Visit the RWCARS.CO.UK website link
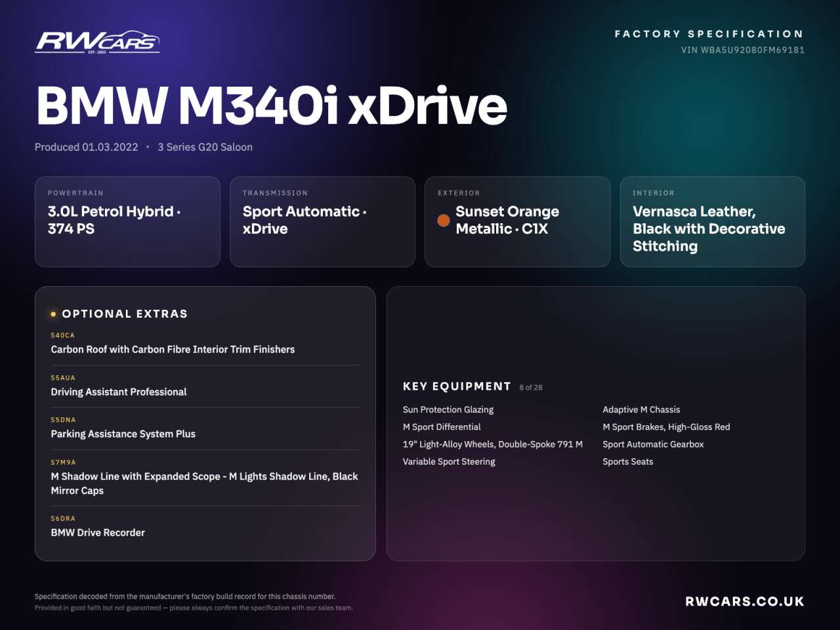The height and width of the screenshot is (630, 840). pyautogui.click(x=745, y=601)
